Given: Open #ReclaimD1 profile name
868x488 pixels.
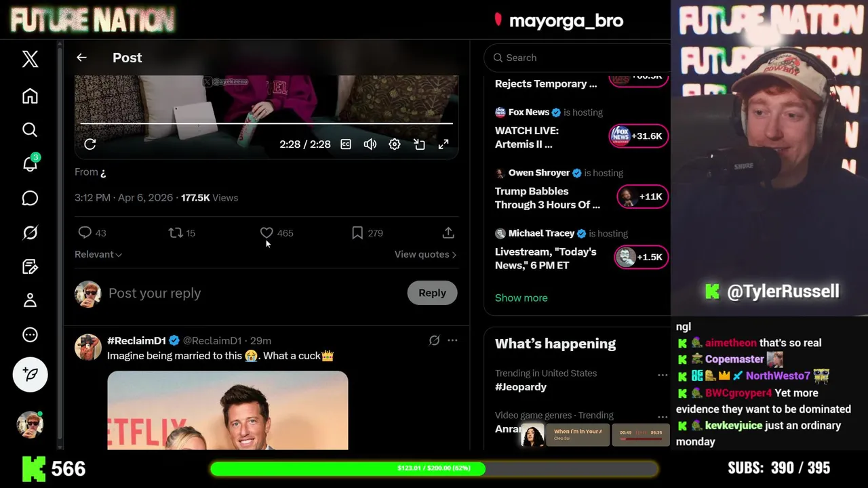Looking at the screenshot, I should pyautogui.click(x=136, y=340).
